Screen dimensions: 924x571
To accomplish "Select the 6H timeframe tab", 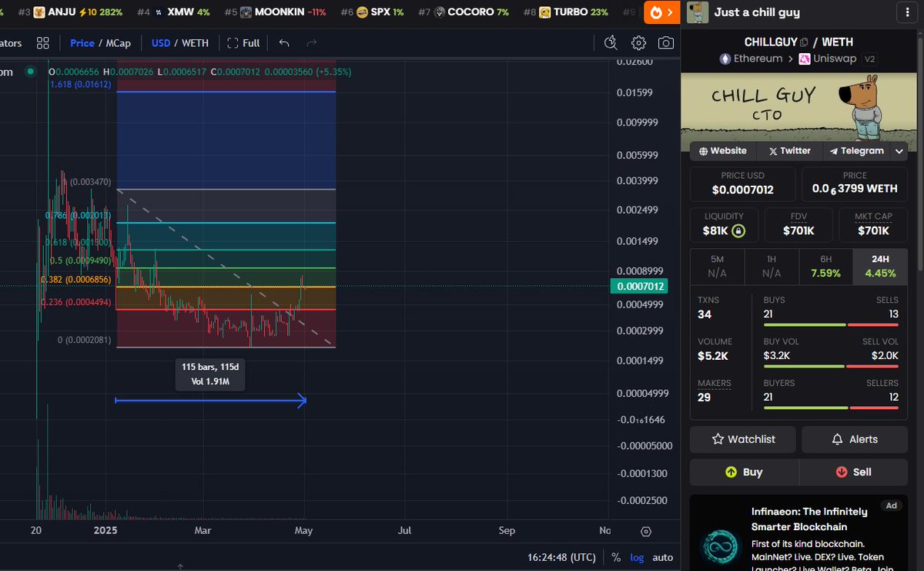I will 825,267.
